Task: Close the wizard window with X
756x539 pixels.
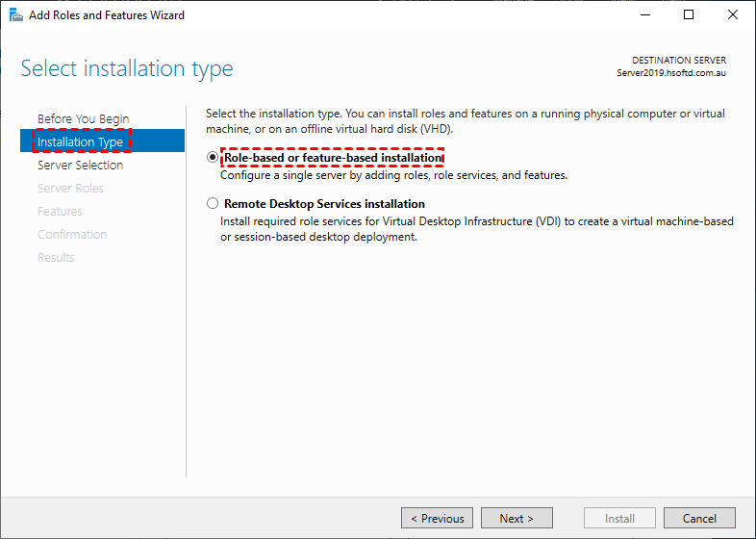Action: point(733,15)
